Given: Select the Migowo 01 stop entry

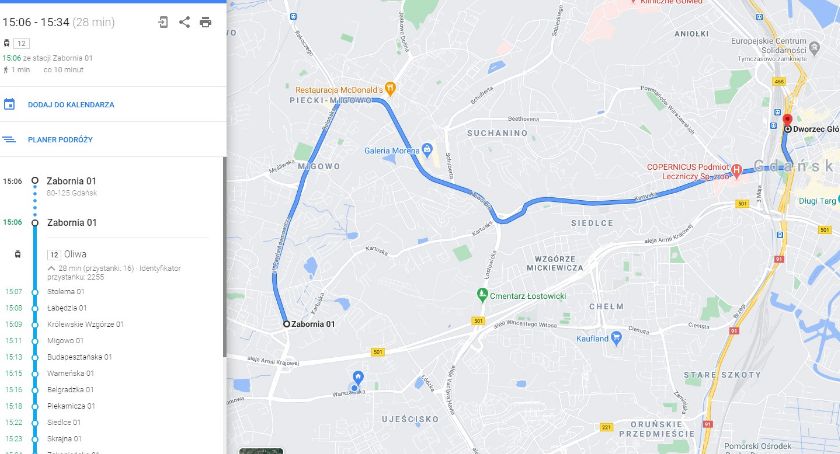Looking at the screenshot, I should click(x=65, y=340).
